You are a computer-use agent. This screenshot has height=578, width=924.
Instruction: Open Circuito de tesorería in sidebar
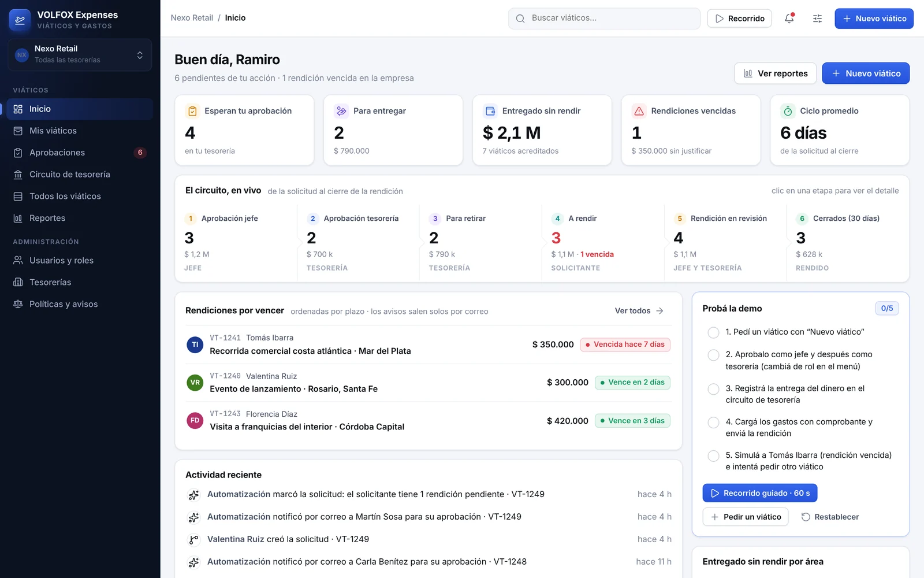pyautogui.click(x=80, y=175)
